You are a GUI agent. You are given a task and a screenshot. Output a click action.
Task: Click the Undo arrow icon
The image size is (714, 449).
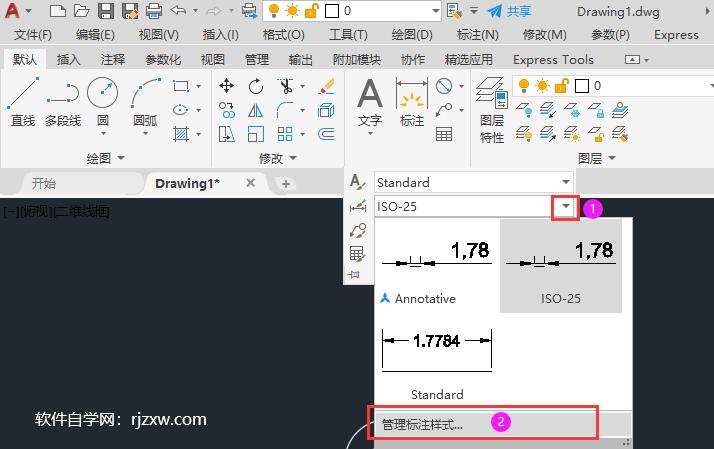(x=178, y=10)
